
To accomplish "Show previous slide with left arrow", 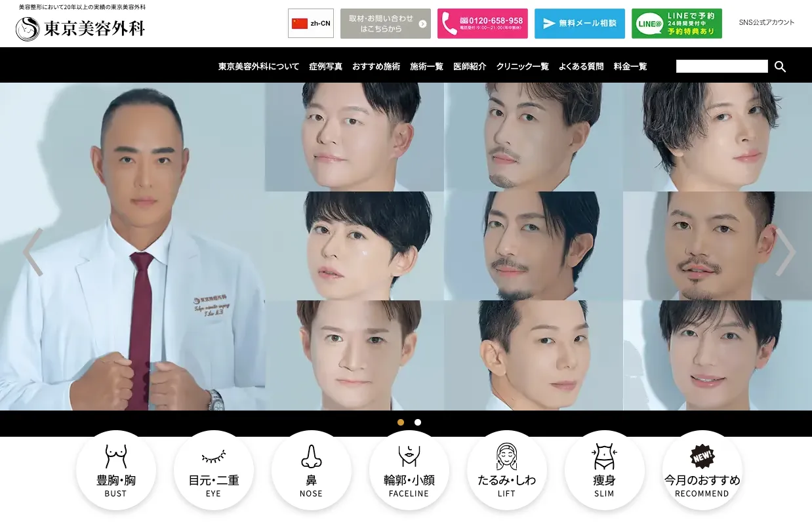I will click(33, 252).
